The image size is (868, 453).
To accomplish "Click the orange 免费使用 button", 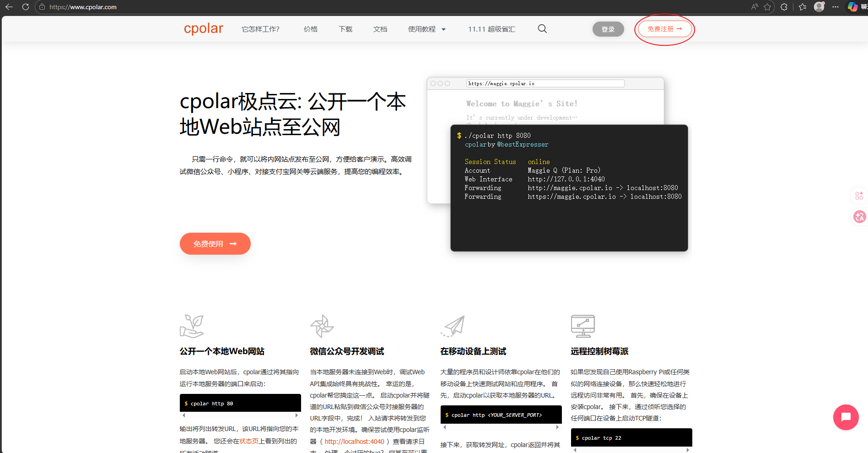I will (215, 244).
